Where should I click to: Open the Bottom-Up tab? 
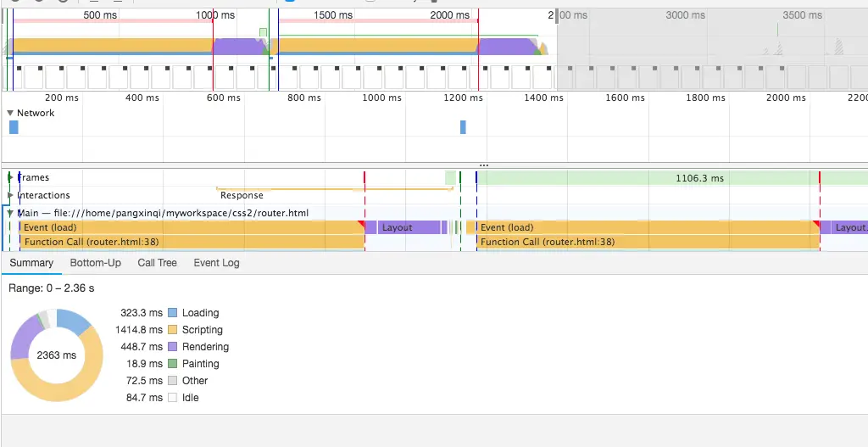tap(95, 263)
